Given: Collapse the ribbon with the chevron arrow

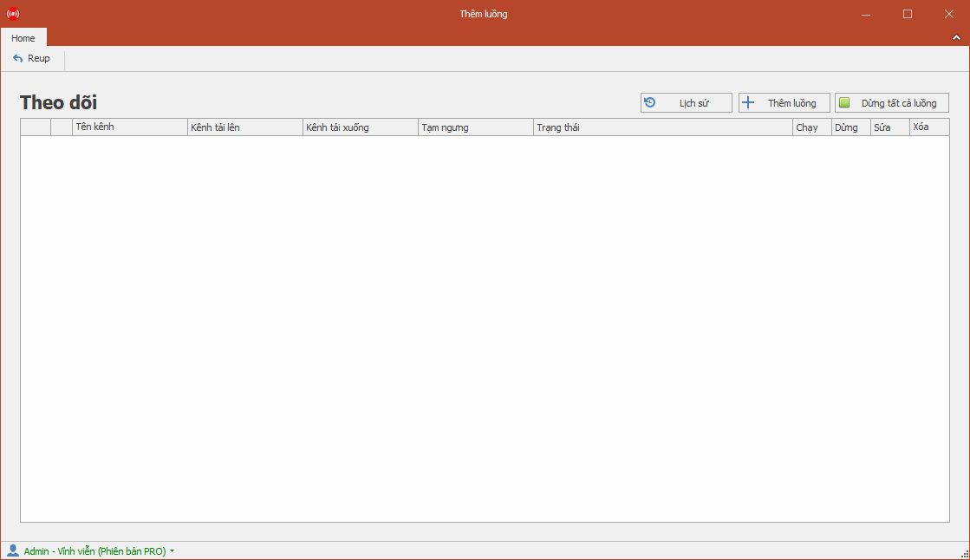Looking at the screenshot, I should pyautogui.click(x=956, y=38).
